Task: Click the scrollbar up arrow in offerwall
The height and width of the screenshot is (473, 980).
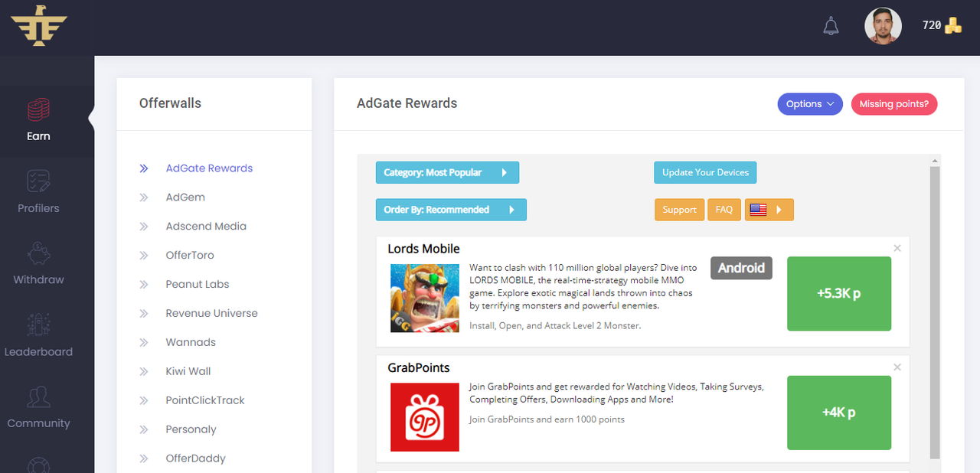Action: coord(934,161)
